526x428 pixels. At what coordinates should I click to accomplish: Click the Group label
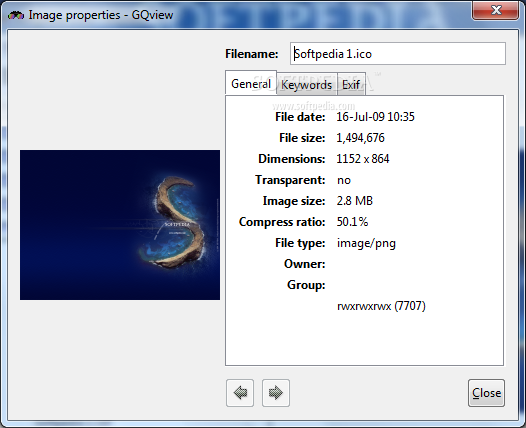point(306,285)
